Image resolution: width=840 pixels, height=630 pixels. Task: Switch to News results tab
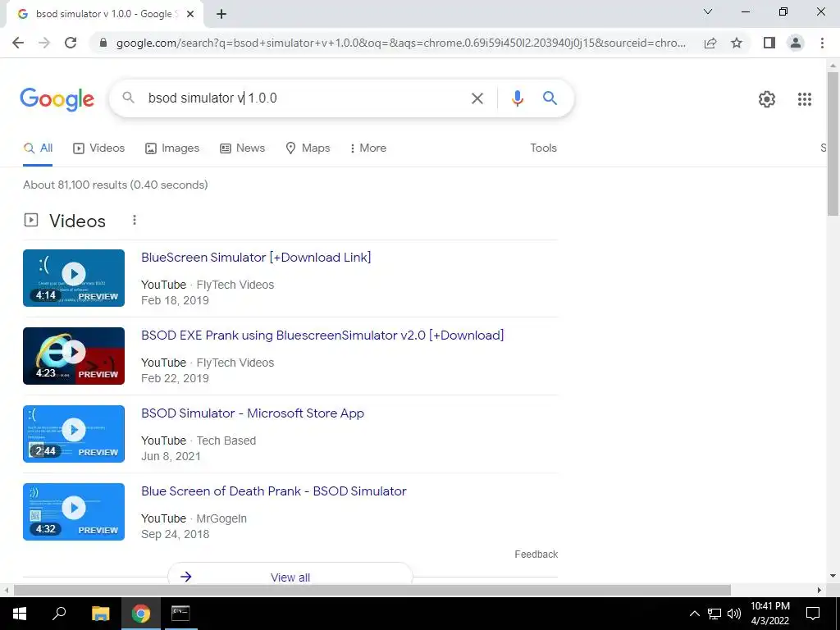pyautogui.click(x=242, y=148)
